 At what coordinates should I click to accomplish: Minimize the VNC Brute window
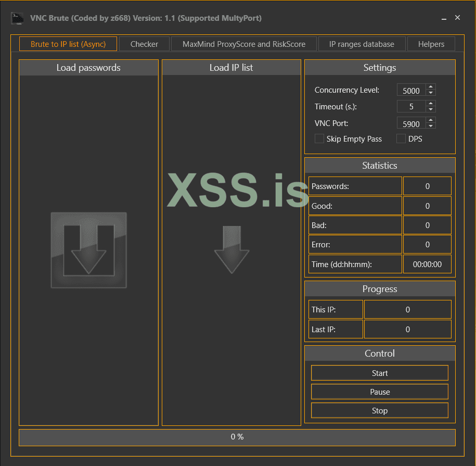[444, 18]
